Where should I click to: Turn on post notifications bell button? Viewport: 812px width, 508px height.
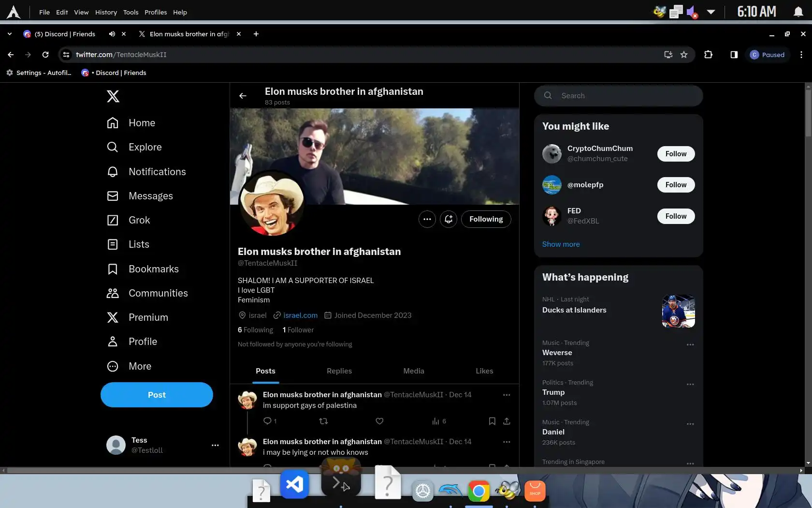449,219
